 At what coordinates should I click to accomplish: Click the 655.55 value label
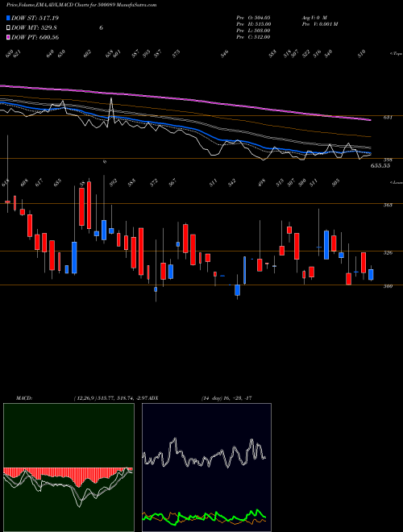380,165
